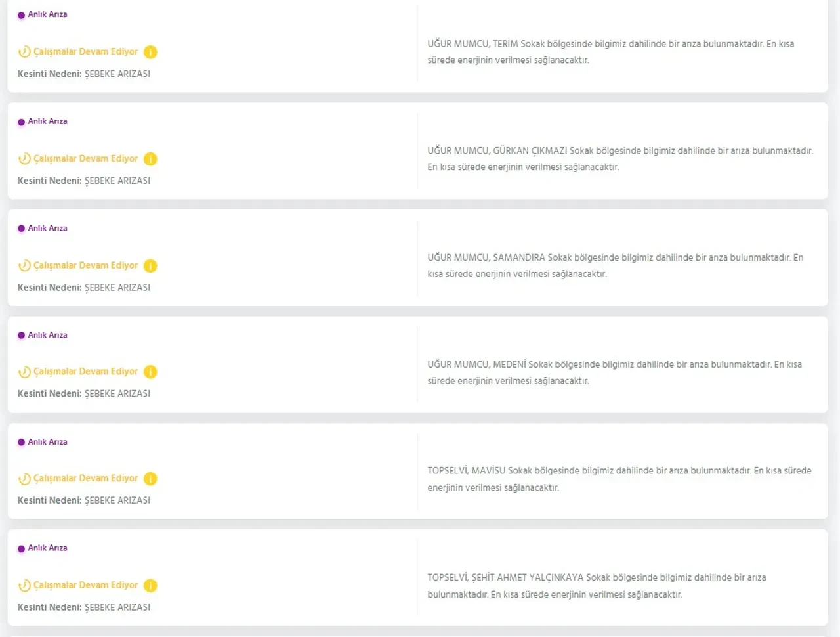The width and height of the screenshot is (840, 637).
Task: Show info for the MAVİSU Sokak outage
Action: [x=150, y=479]
